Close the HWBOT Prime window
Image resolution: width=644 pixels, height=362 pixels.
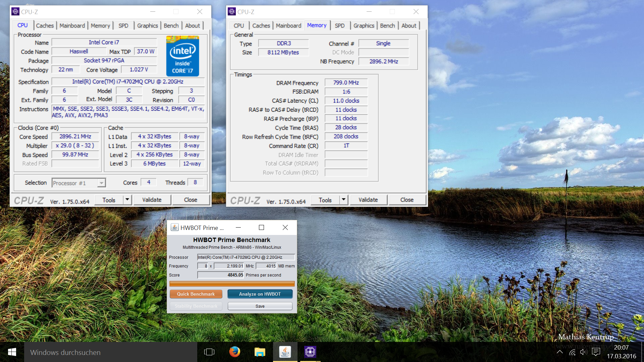tap(285, 227)
